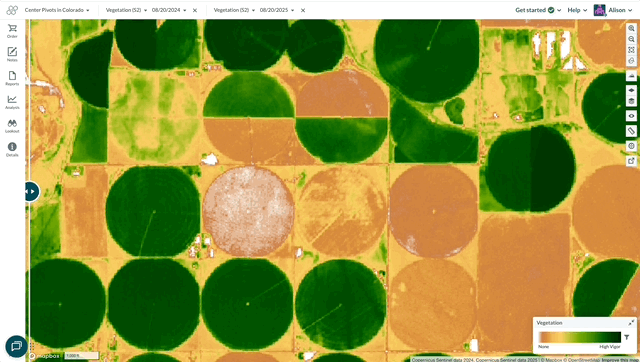This screenshot has width=640, height=362.
Task: Open the chat support bubble
Action: [x=16, y=346]
